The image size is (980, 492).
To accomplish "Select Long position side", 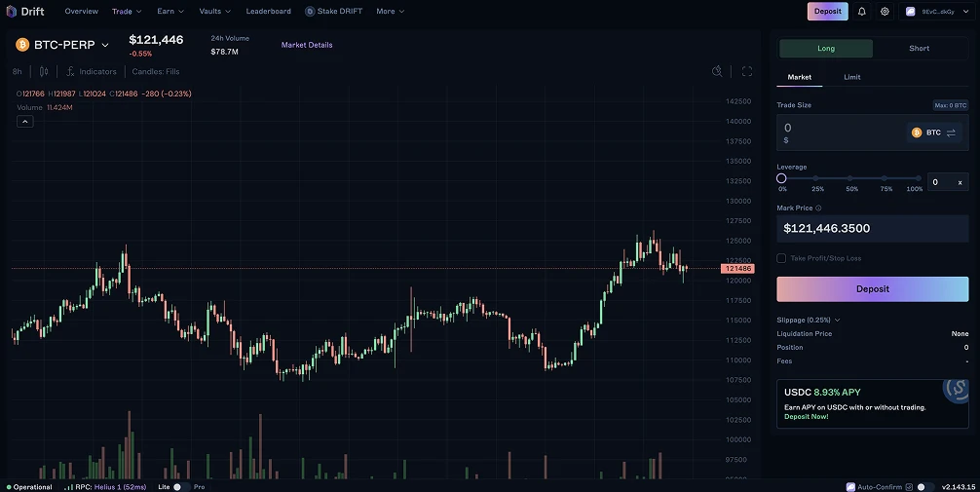I will tap(826, 48).
